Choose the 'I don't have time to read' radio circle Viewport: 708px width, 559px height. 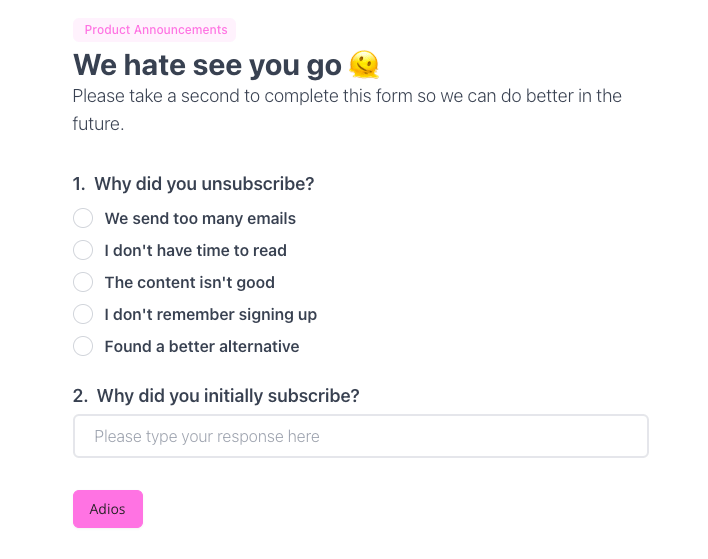(83, 250)
